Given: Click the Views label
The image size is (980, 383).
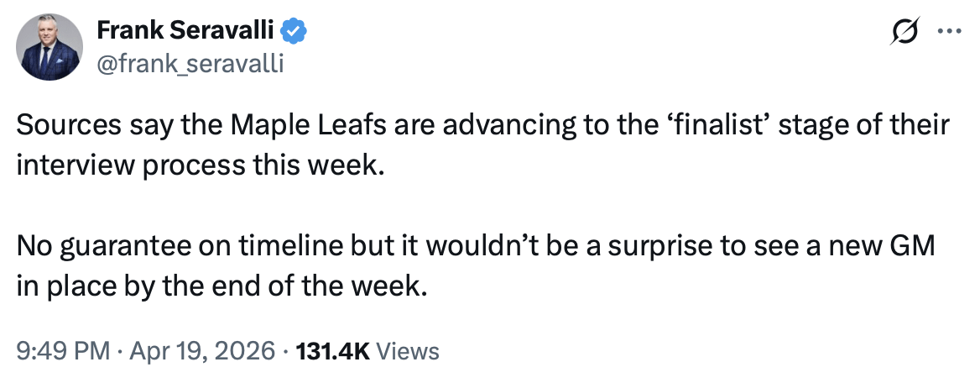Looking at the screenshot, I should (x=408, y=350).
